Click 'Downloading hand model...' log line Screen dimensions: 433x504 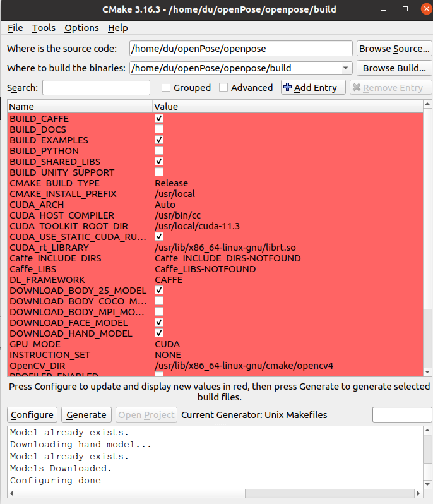point(80,445)
